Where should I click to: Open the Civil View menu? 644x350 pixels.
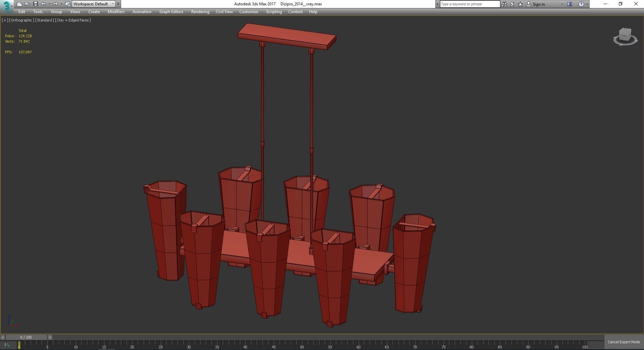coord(224,12)
